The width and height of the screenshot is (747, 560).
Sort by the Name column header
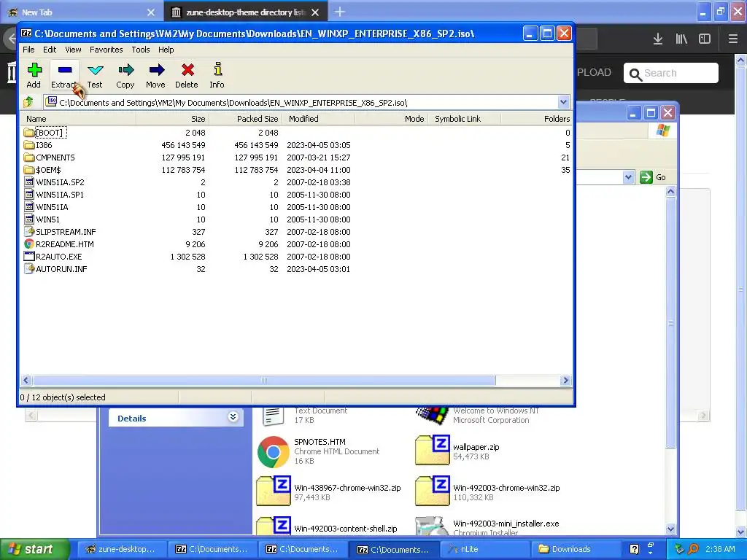[x=78, y=119]
